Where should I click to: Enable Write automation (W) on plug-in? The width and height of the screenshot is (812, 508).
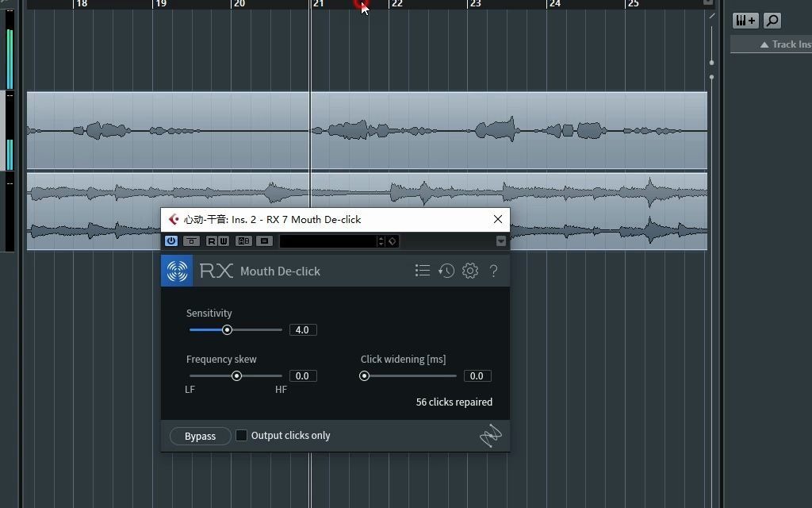(x=223, y=241)
